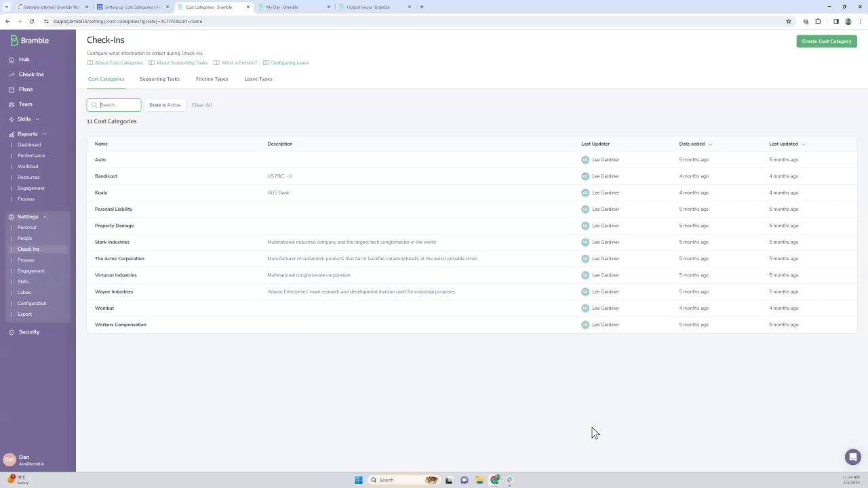Open the Koala cost category
The image size is (868, 488).
[x=101, y=193]
